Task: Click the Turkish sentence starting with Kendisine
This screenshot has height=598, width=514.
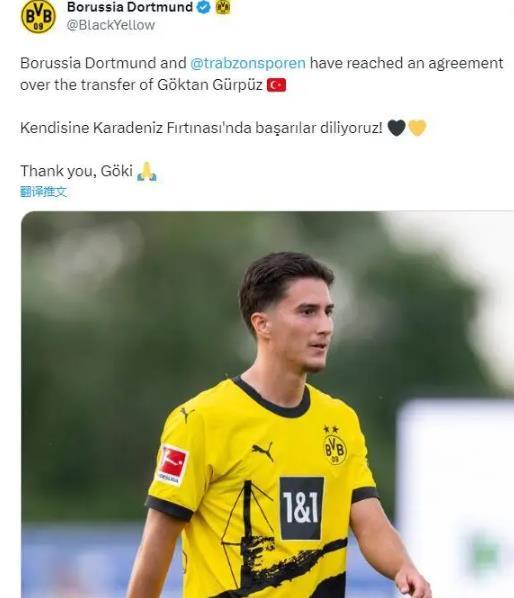Action: [x=201, y=128]
